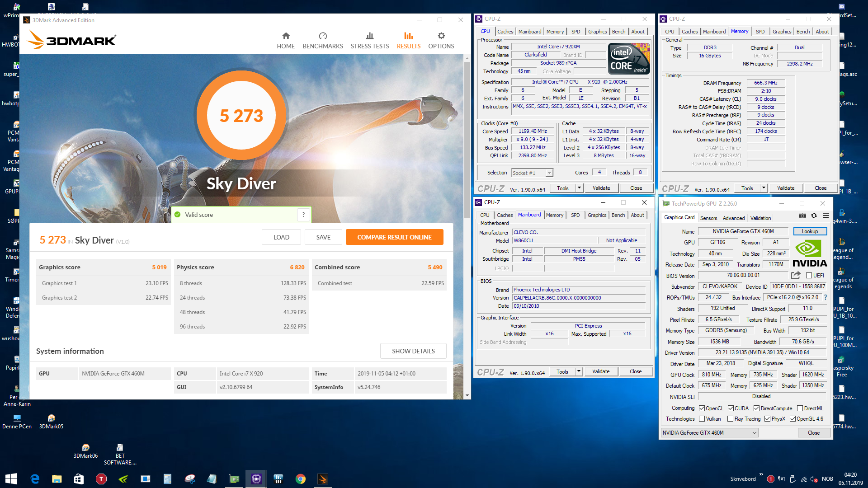
Task: Open the BENCHMARKS gauge icon
Action: (323, 36)
